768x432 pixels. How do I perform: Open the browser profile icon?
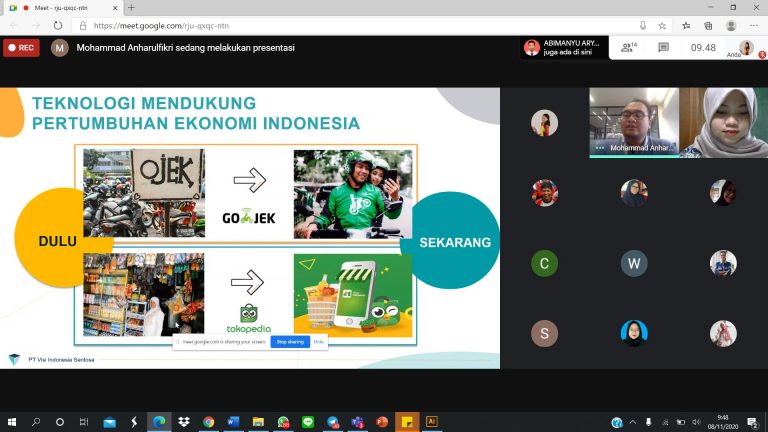coord(731,25)
